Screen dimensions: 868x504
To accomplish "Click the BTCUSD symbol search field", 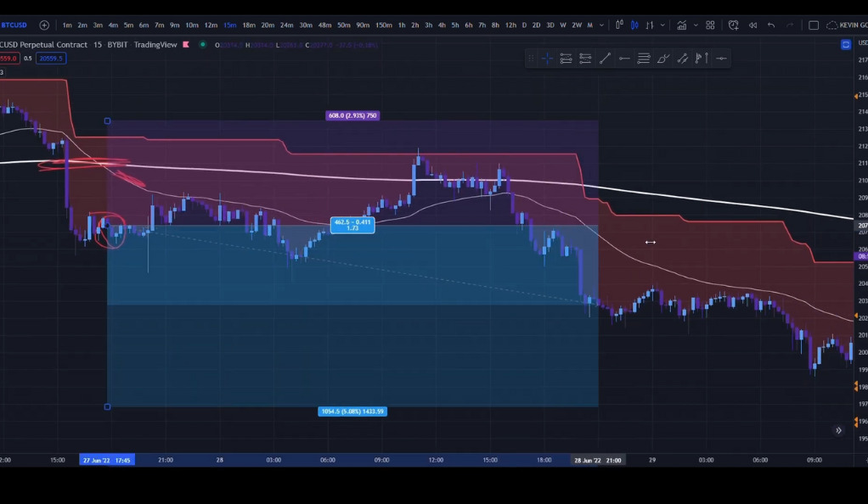I will pos(14,25).
